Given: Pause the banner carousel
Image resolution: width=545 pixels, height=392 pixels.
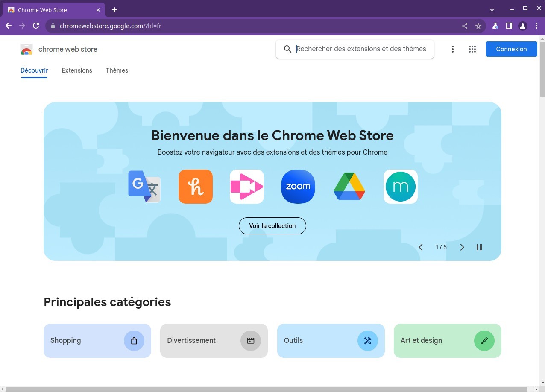Looking at the screenshot, I should coord(479,247).
